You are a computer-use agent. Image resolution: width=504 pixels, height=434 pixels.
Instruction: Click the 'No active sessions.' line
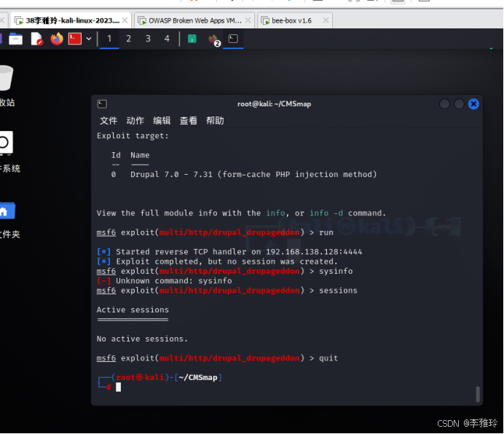click(142, 339)
